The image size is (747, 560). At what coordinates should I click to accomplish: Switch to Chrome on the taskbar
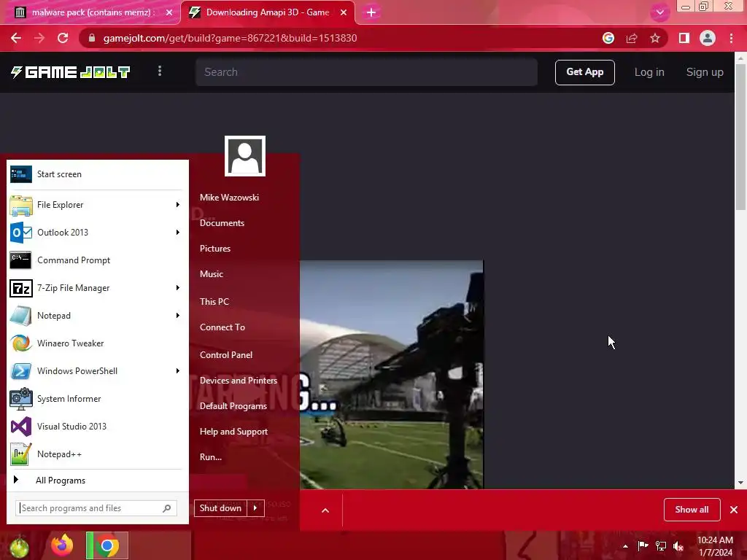(x=107, y=545)
